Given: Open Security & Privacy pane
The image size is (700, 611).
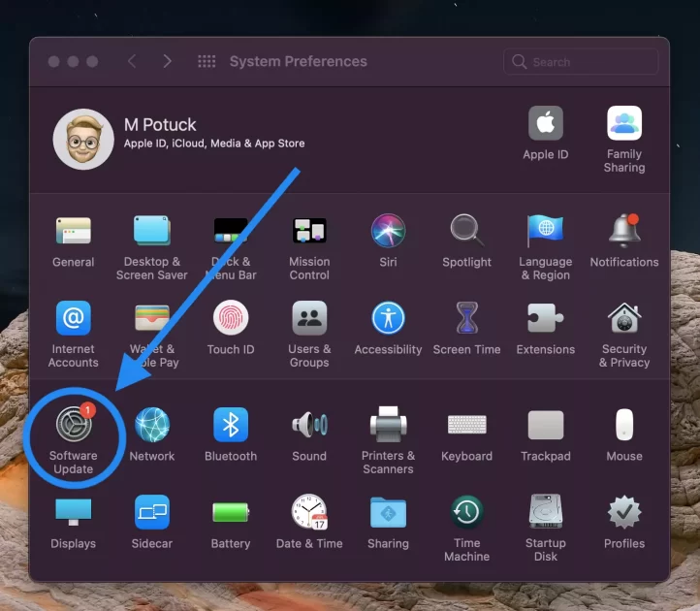Looking at the screenshot, I should pos(623,319).
